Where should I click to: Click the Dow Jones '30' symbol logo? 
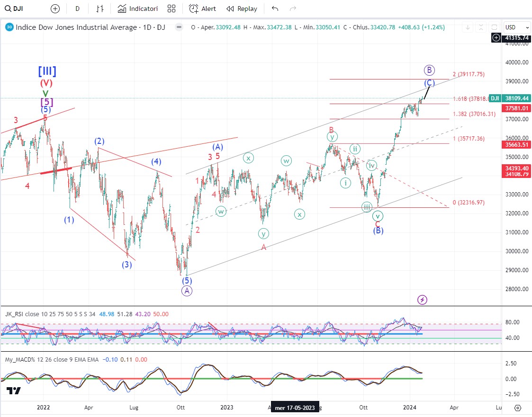9,27
